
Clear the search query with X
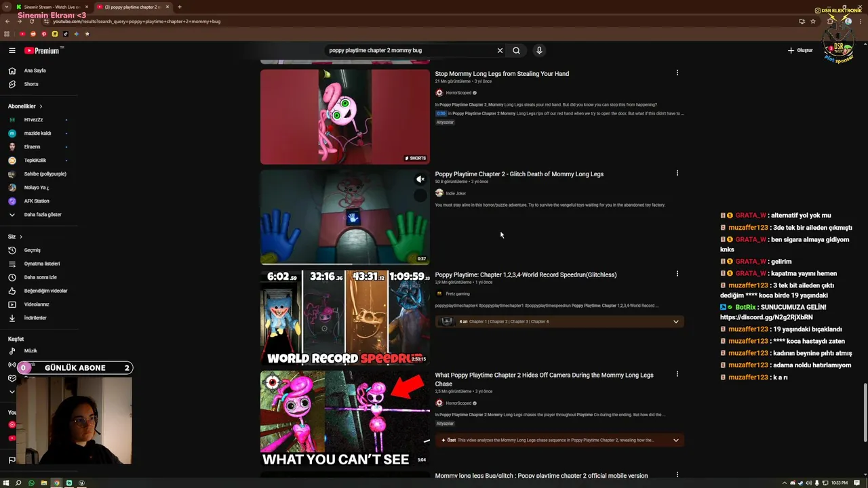click(500, 50)
